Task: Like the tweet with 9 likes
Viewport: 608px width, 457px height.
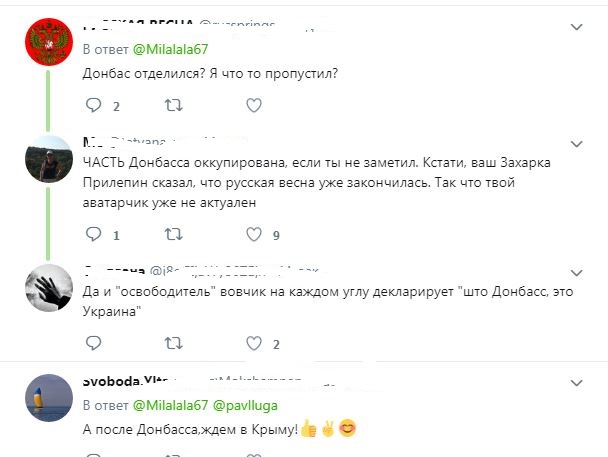Action: [253, 235]
